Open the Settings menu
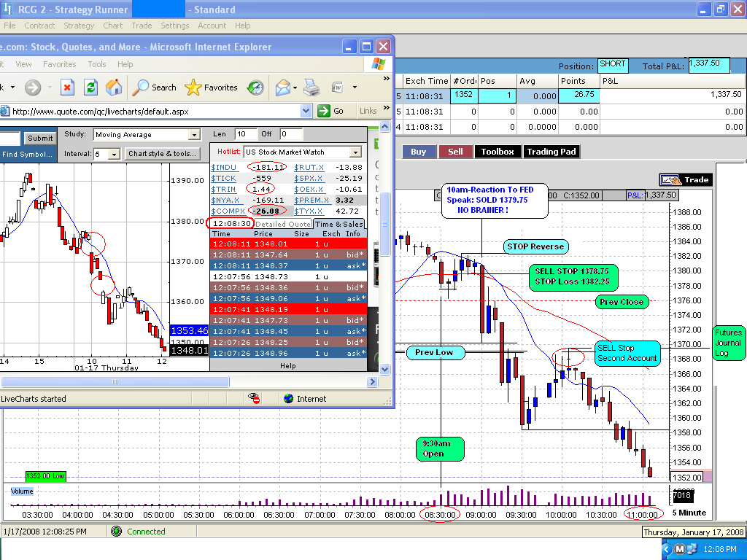This screenshot has width=747, height=560. coord(175,26)
